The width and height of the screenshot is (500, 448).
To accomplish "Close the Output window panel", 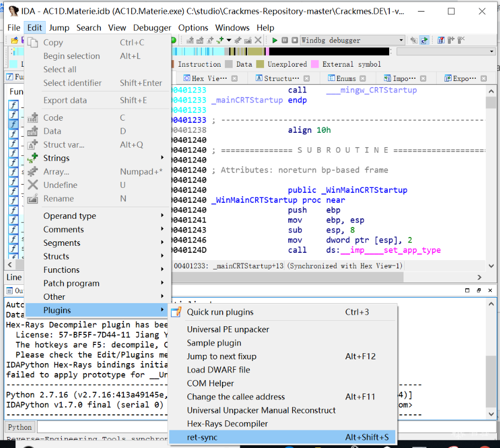I will pyautogui.click(x=490, y=290).
